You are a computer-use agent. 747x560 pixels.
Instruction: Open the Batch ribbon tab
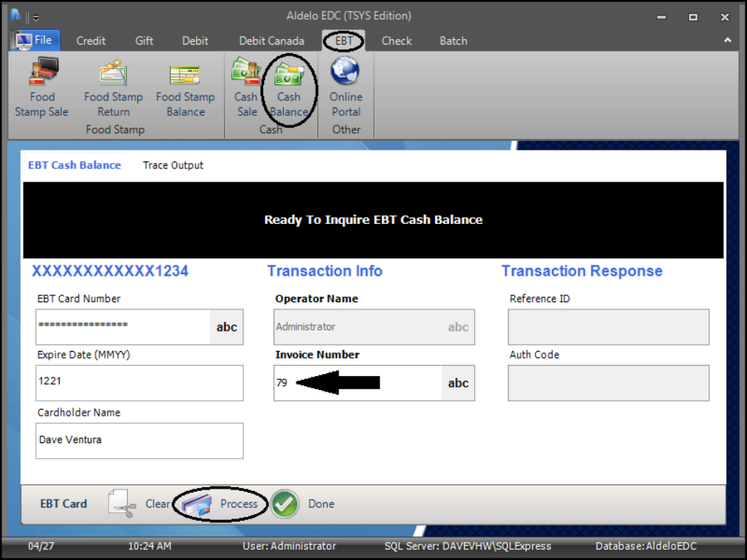click(454, 41)
